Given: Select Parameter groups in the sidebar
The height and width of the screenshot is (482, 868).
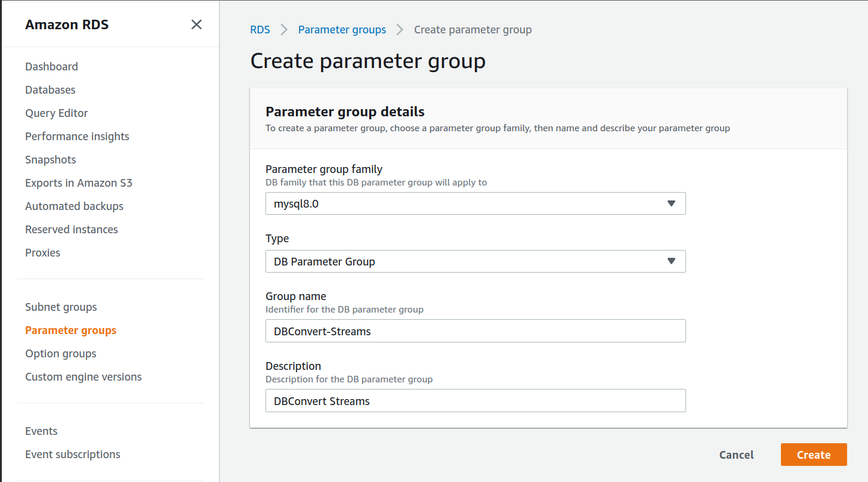Looking at the screenshot, I should tap(70, 330).
